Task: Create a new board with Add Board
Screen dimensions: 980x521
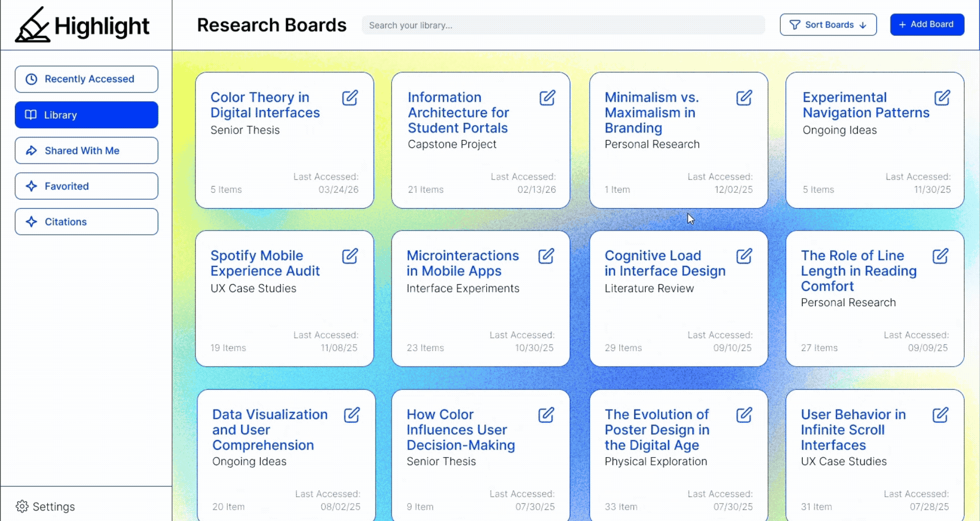Action: [x=927, y=25]
